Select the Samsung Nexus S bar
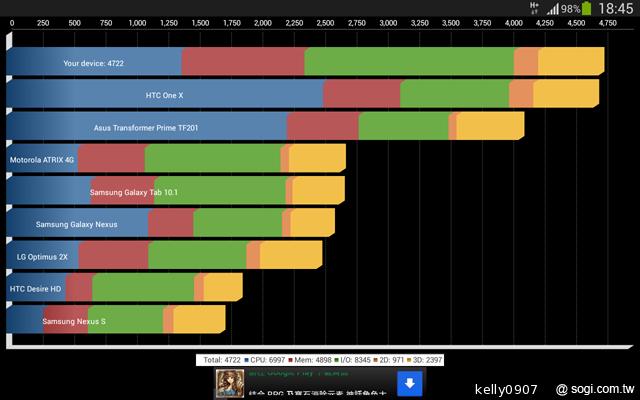640x400 pixels. (115, 321)
